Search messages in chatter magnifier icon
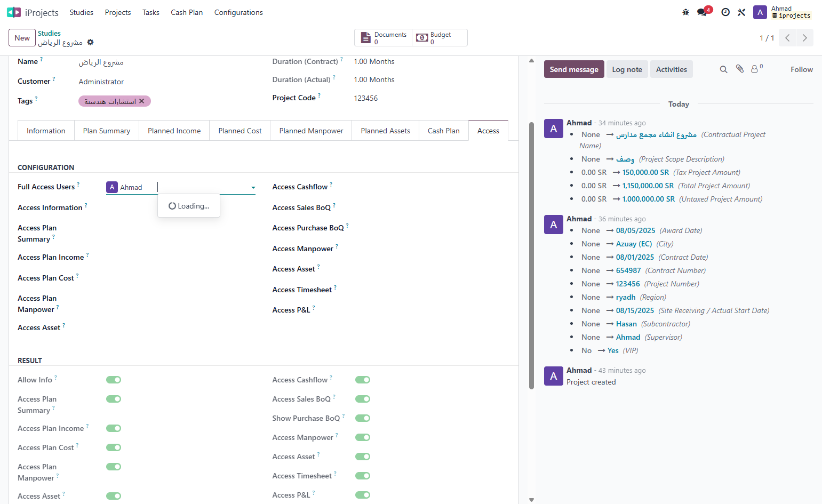The image size is (822, 504). pyautogui.click(x=723, y=69)
